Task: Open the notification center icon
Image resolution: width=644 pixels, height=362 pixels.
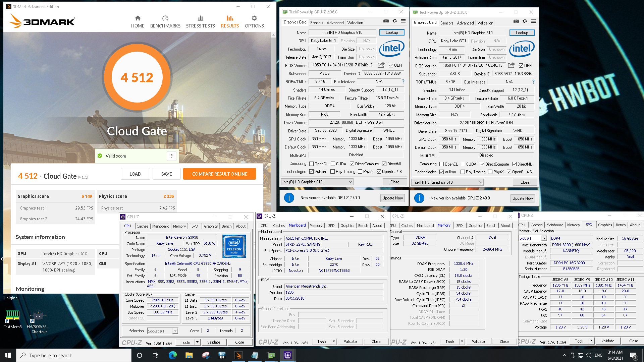Action: click(633, 355)
